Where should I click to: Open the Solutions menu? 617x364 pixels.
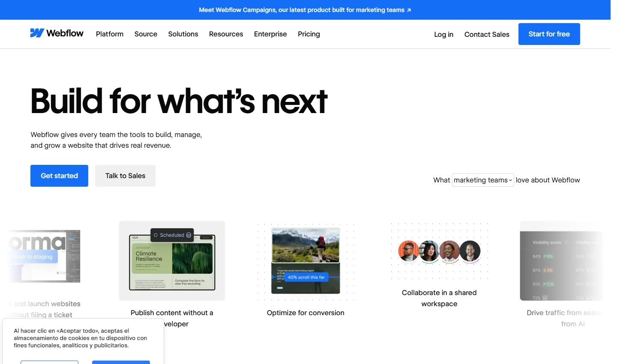coord(183,34)
